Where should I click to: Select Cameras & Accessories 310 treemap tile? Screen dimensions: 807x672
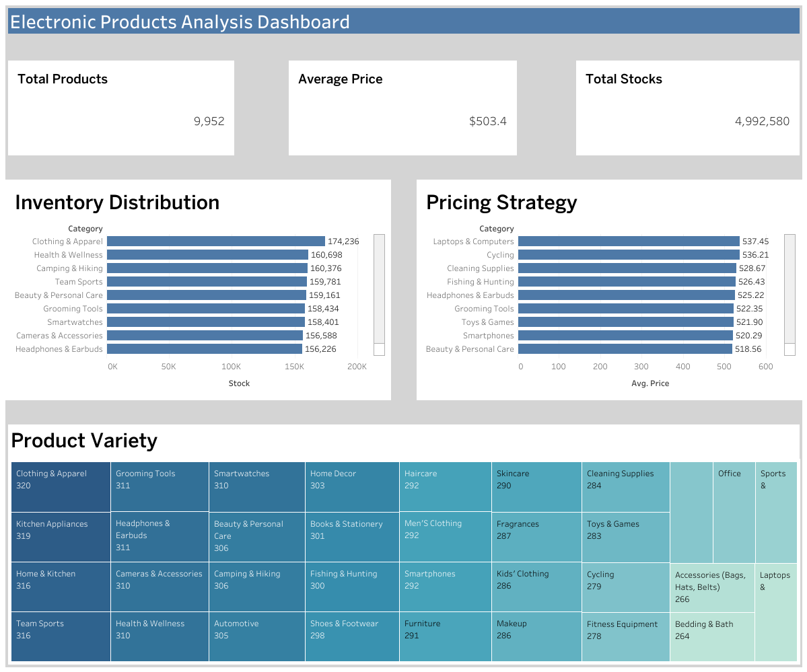click(160, 587)
